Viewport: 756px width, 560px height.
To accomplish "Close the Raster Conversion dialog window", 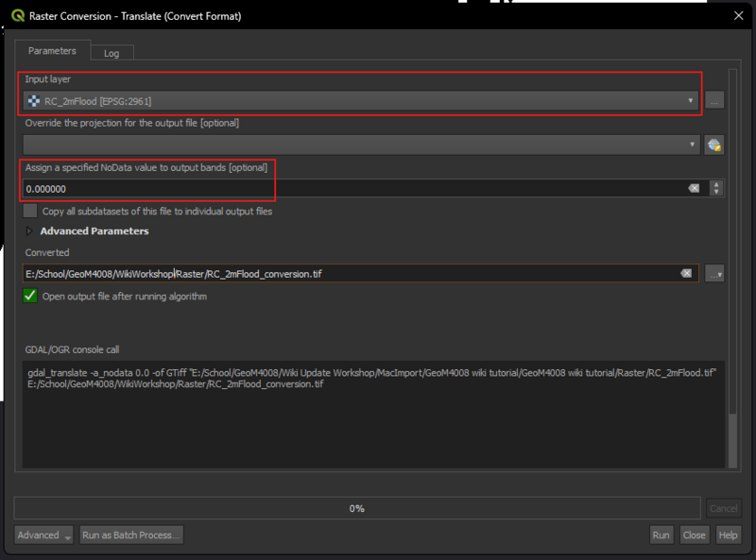I will click(738, 15).
